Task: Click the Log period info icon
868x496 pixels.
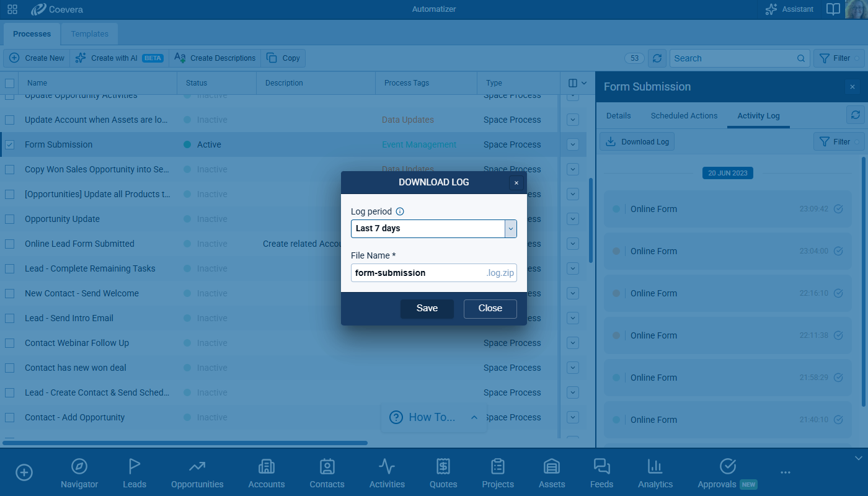Action: click(400, 211)
